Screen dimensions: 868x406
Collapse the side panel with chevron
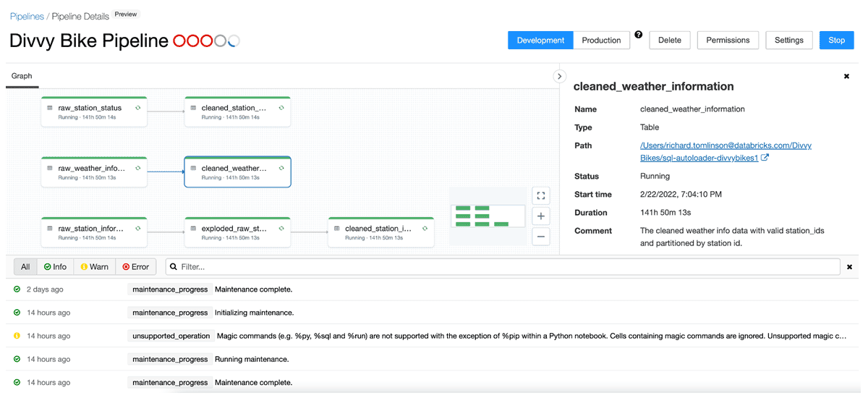(x=559, y=76)
